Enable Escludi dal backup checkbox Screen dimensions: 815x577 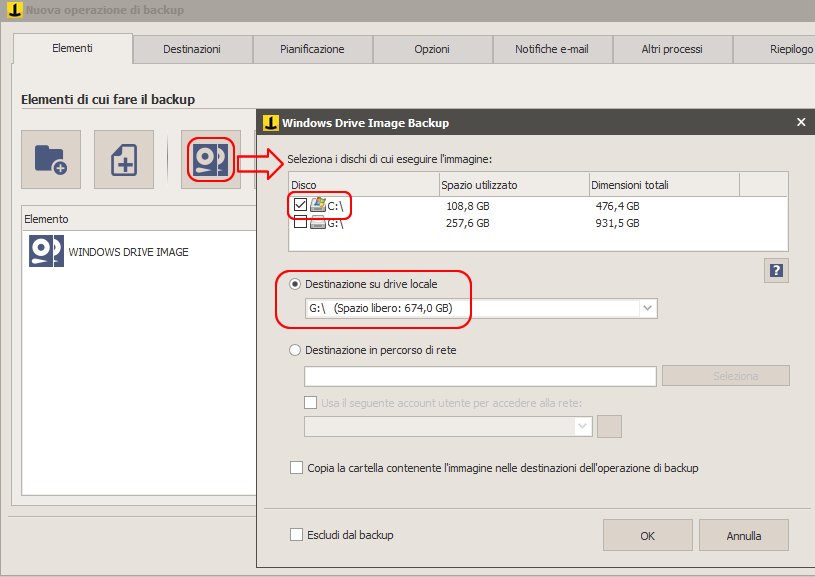tap(296, 534)
